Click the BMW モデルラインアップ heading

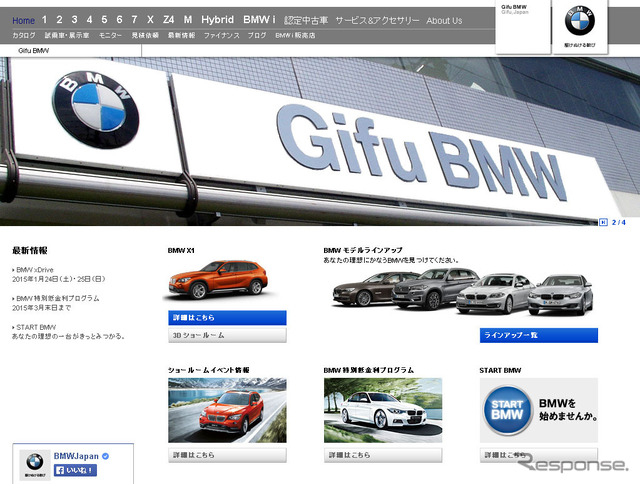[x=362, y=250]
